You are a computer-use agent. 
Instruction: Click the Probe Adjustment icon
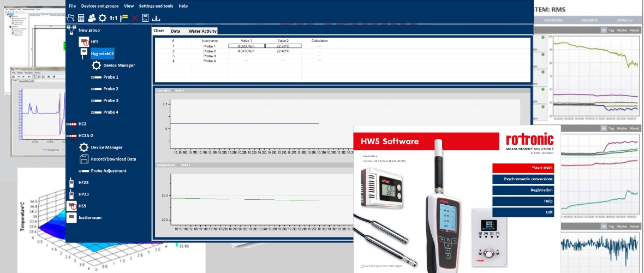point(84,170)
